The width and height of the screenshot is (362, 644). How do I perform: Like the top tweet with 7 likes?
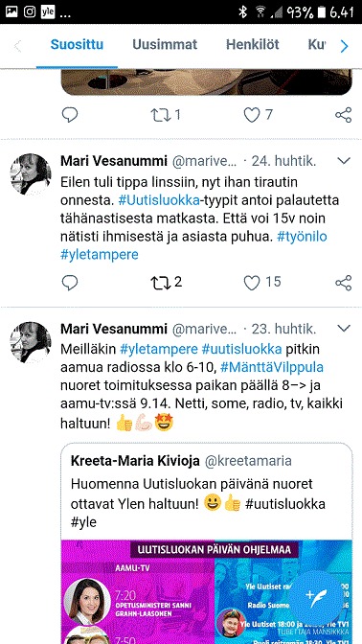click(x=252, y=115)
